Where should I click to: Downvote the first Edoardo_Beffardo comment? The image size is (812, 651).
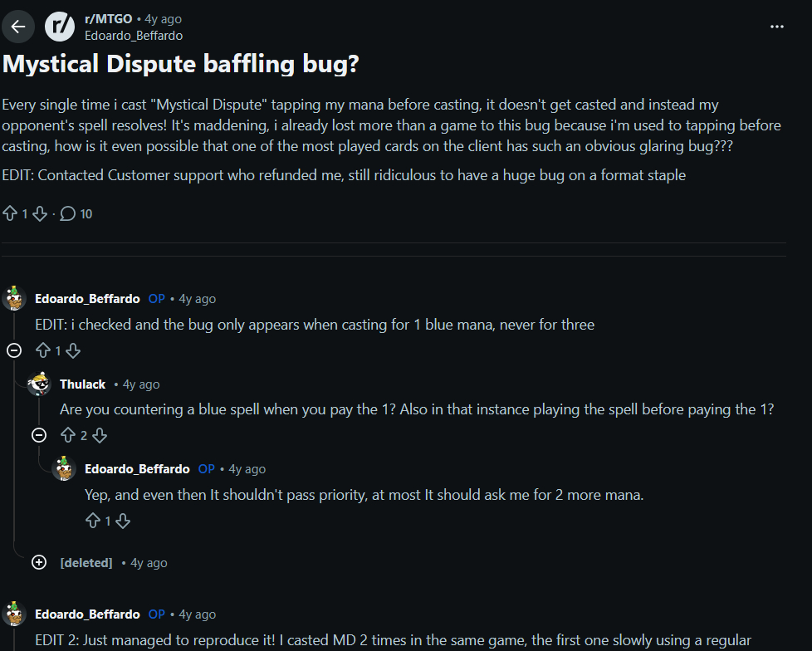pos(72,350)
